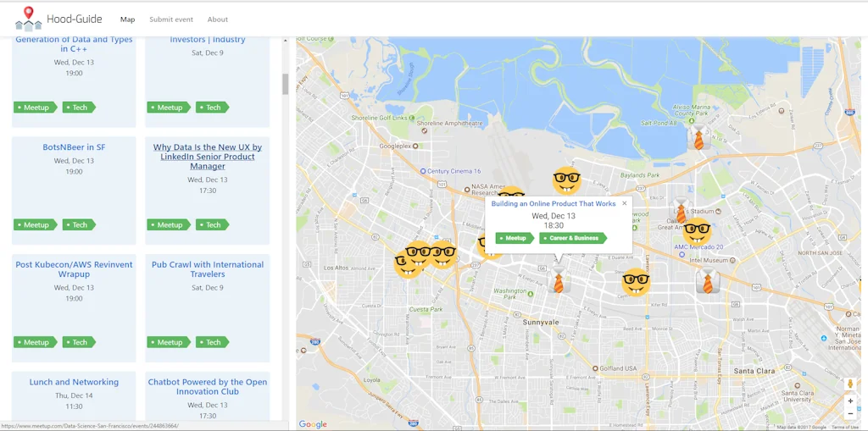Viewport: 868px width, 431px height.
Task: Click the Century Cinema 16 place marker
Action: point(424,171)
